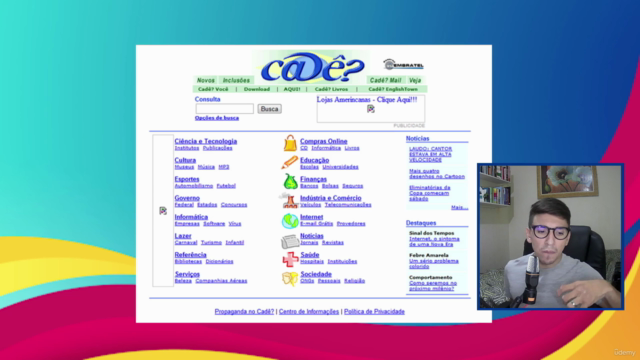Open the Veja tab

(415, 80)
